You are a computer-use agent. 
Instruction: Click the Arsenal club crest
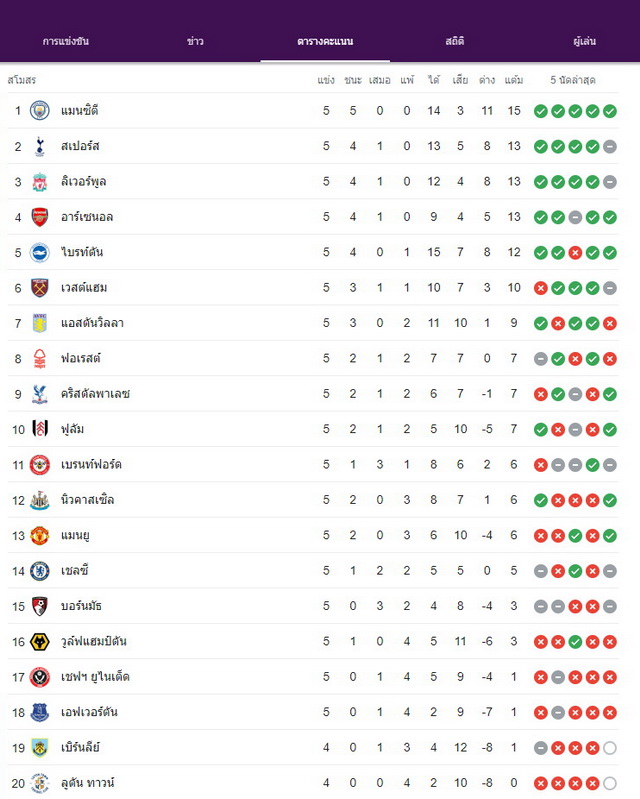[40, 217]
